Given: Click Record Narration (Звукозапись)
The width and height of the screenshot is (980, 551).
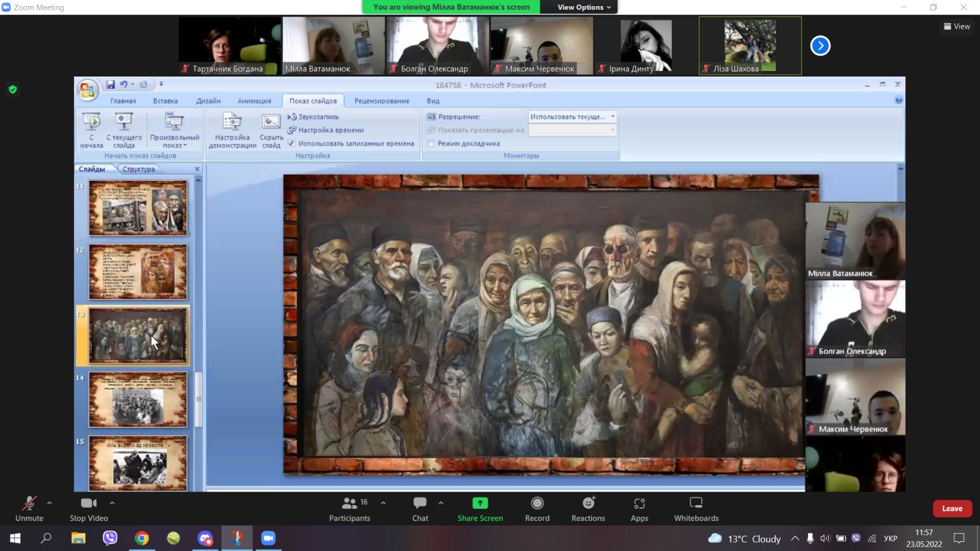Looking at the screenshot, I should click(313, 116).
